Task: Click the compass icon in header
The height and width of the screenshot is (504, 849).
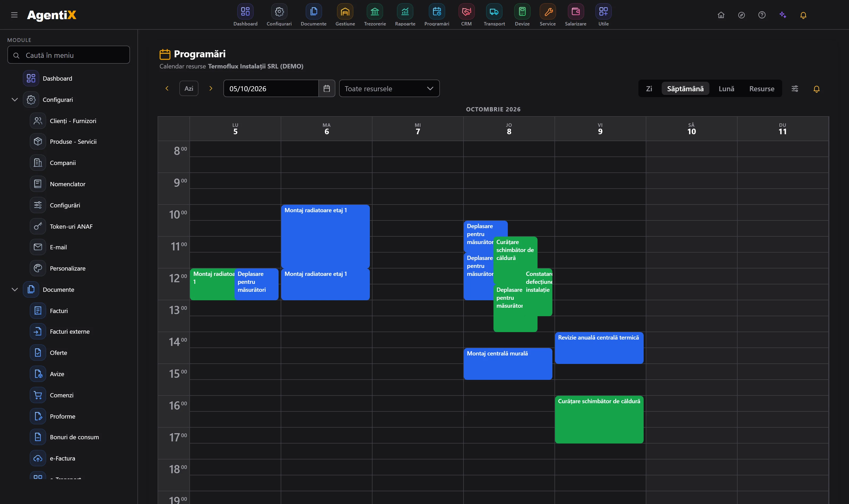Action: (x=741, y=15)
